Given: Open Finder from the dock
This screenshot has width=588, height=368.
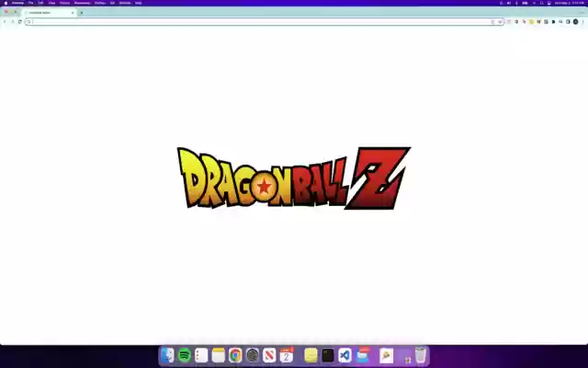Looking at the screenshot, I should pyautogui.click(x=167, y=355).
